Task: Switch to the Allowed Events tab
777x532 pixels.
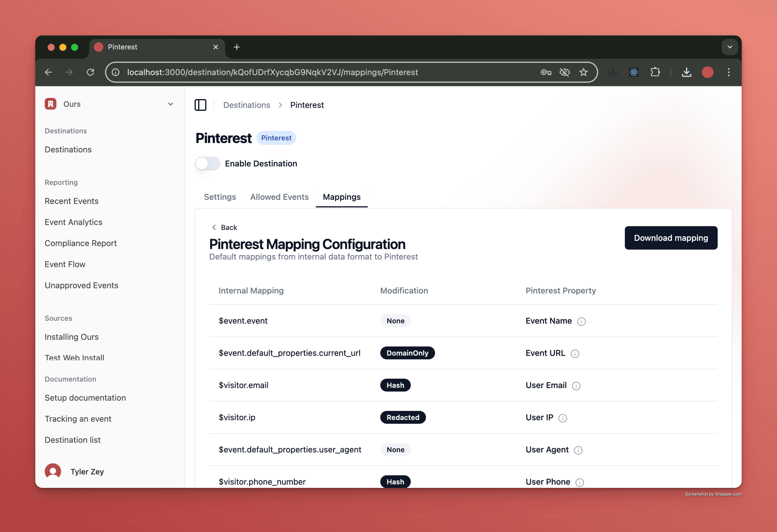Action: click(279, 197)
